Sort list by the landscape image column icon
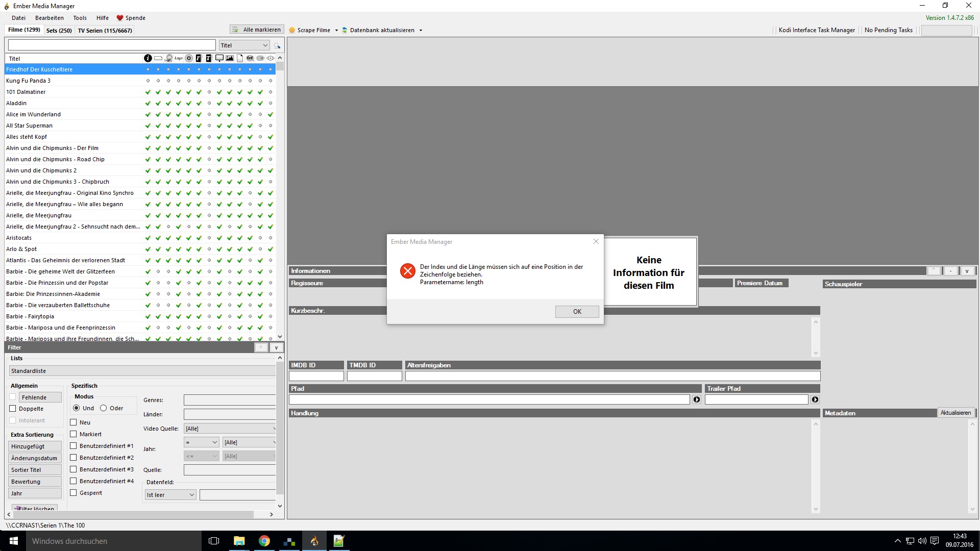This screenshot has width=980, height=551. coord(230,58)
